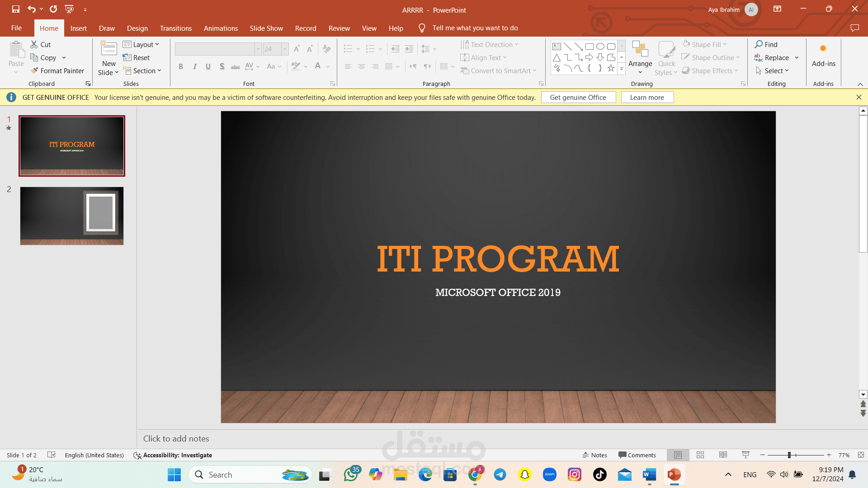Click the zoom out minus button
The height and width of the screenshot is (488, 868).
click(762, 455)
